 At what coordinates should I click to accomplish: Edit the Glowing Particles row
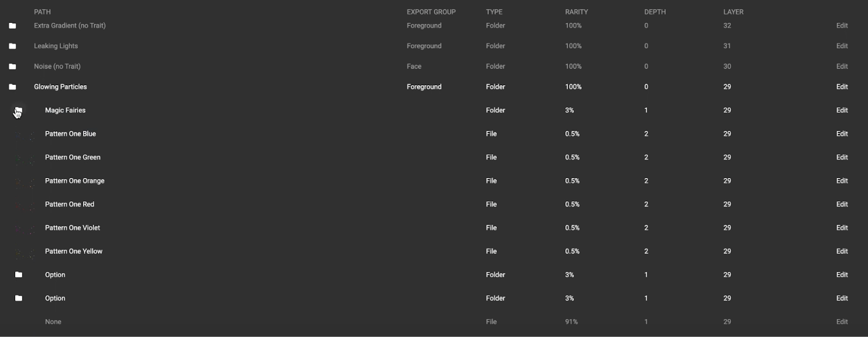tap(841, 87)
